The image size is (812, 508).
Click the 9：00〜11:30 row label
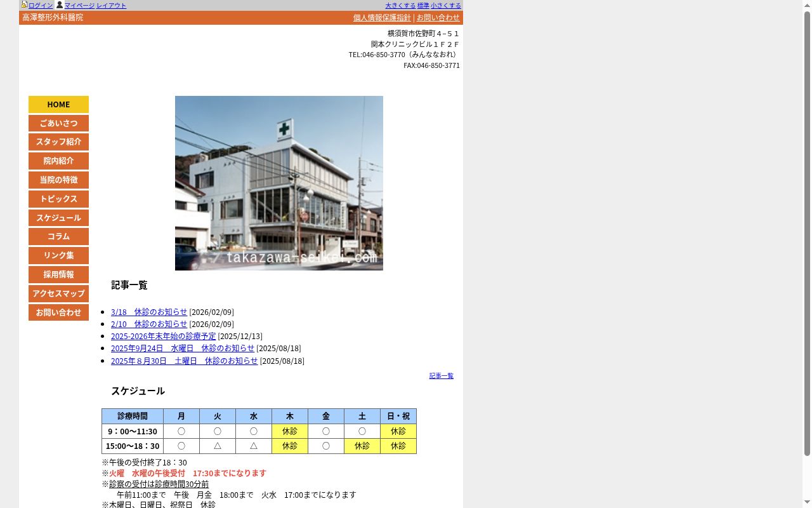click(133, 431)
